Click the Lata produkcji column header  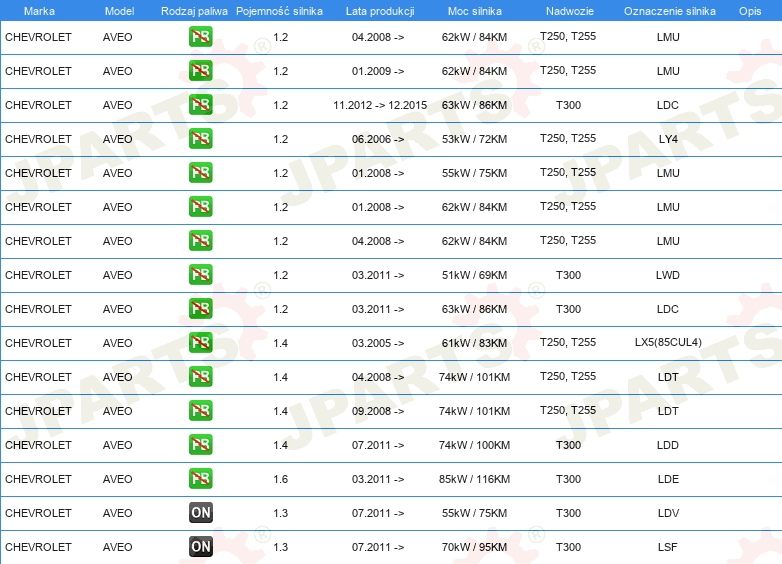pos(378,10)
